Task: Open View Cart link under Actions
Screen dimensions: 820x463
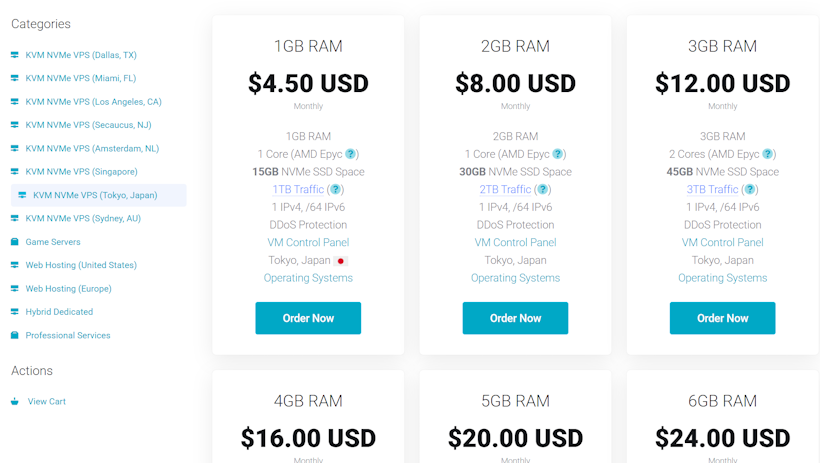Action: point(47,402)
